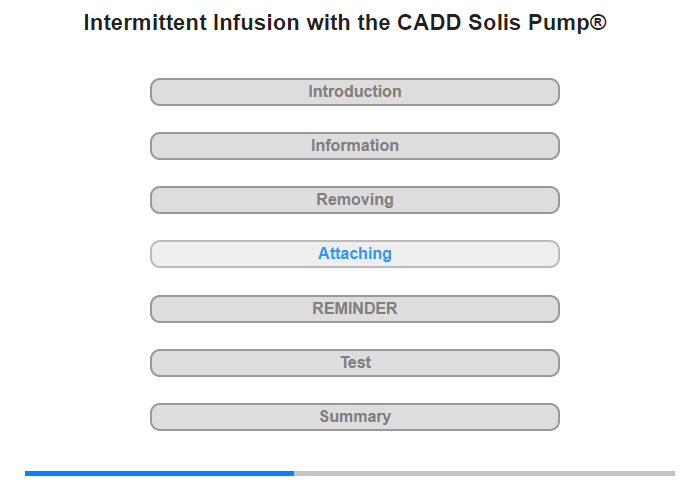Open the Introduction section
Image resolution: width=700 pixels, height=480 pixels.
click(354, 92)
